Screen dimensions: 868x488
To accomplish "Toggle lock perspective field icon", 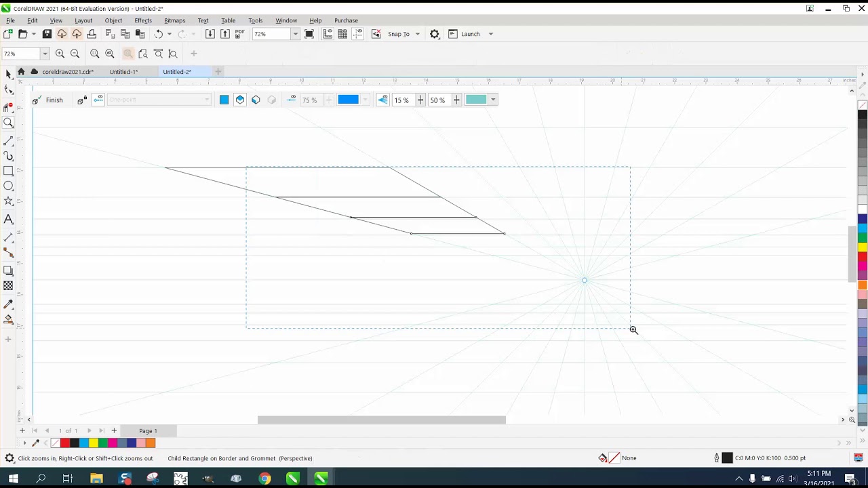I will (x=82, y=100).
